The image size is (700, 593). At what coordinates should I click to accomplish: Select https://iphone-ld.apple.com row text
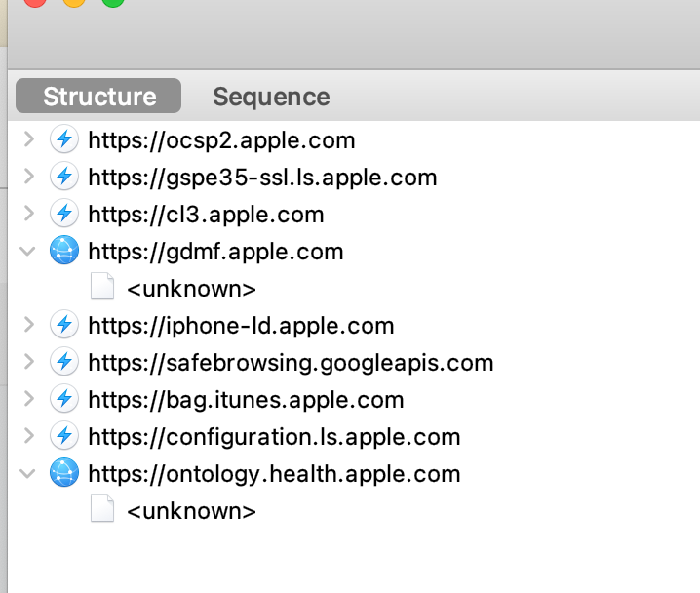click(241, 326)
